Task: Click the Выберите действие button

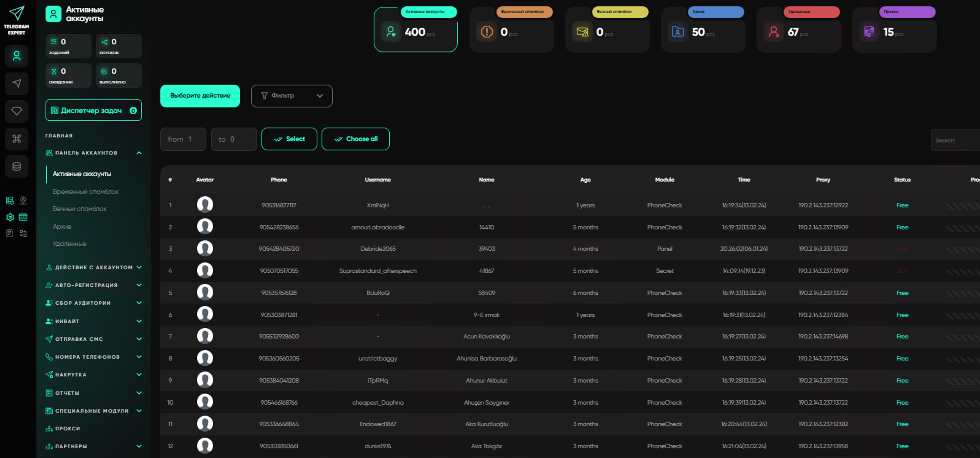Action: pyautogui.click(x=200, y=96)
